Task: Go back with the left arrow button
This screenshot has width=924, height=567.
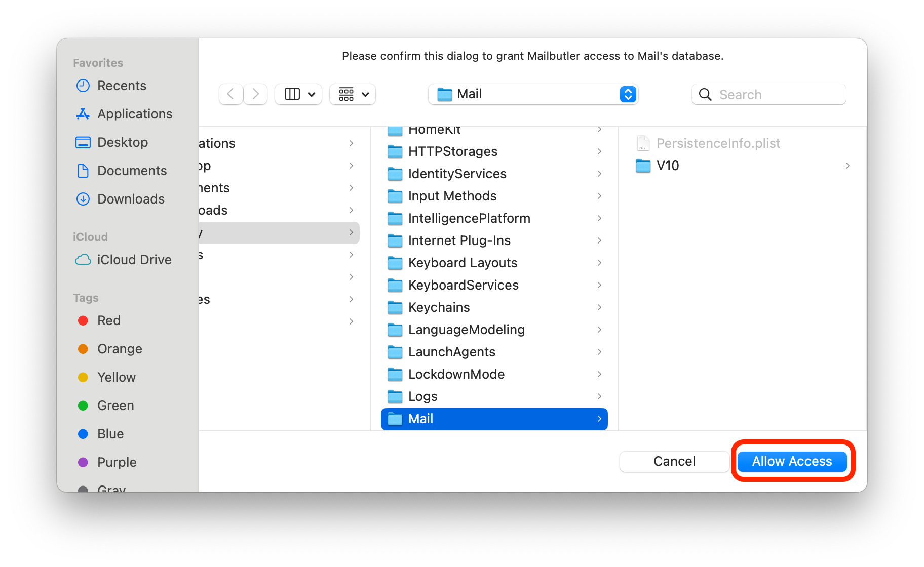Action: [230, 94]
